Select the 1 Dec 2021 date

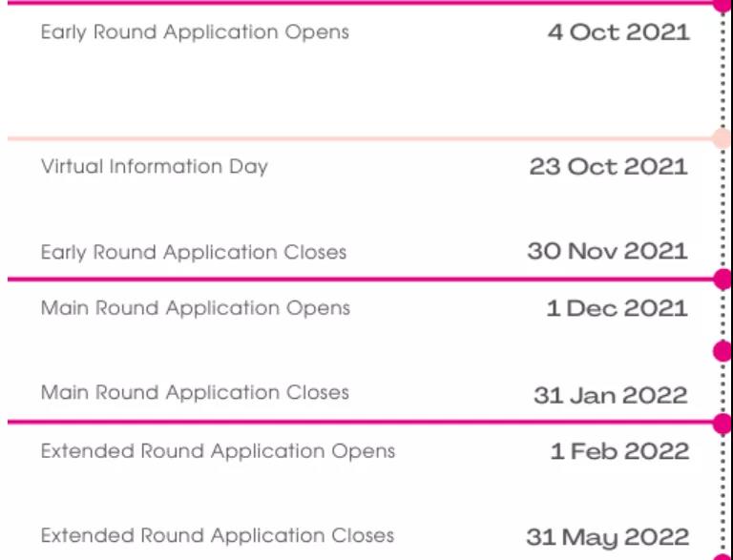pos(618,308)
